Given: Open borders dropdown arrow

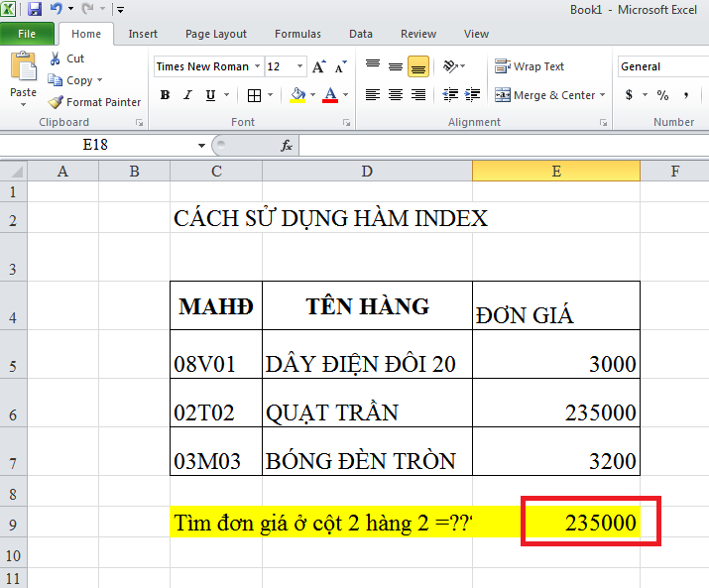Looking at the screenshot, I should [270, 95].
